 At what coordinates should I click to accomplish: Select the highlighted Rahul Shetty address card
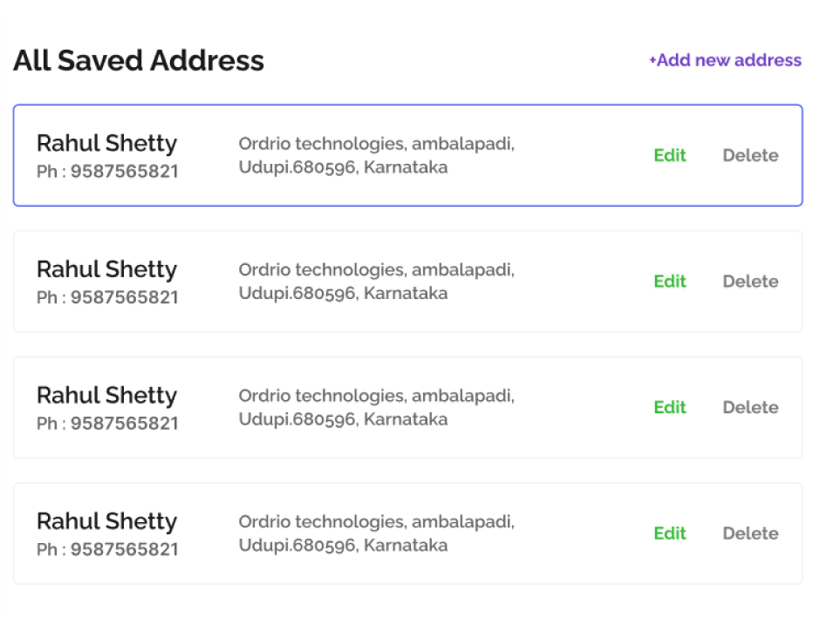pyautogui.click(x=407, y=155)
